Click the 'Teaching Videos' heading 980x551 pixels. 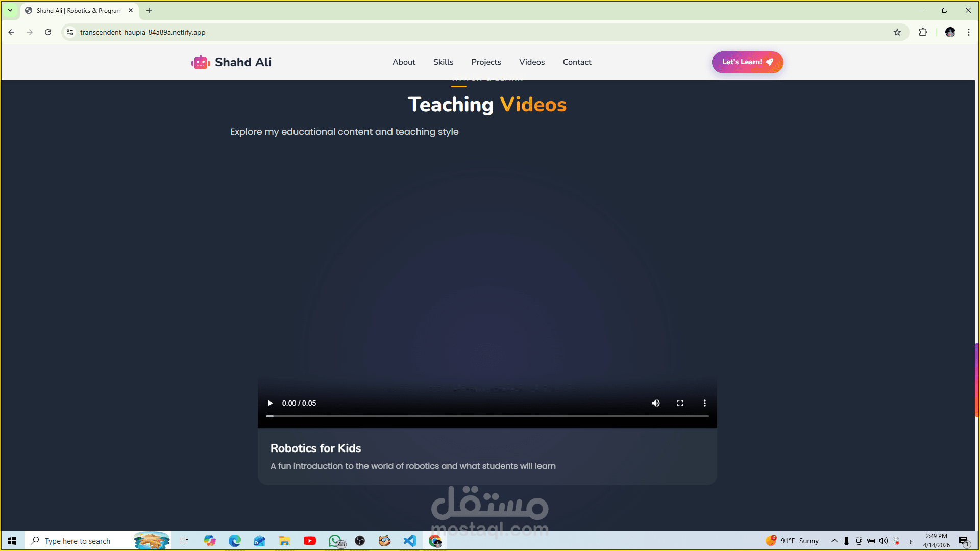click(x=487, y=105)
